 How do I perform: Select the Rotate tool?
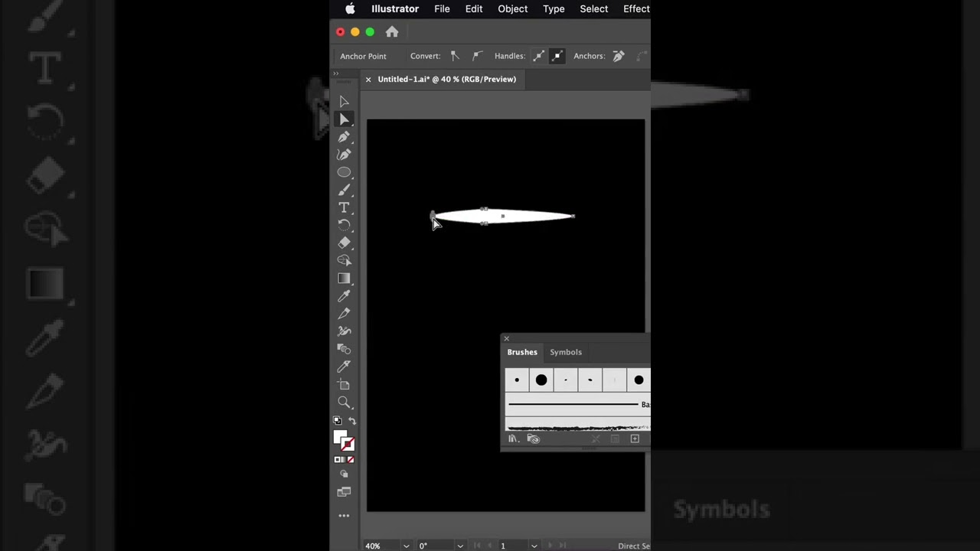tap(344, 225)
